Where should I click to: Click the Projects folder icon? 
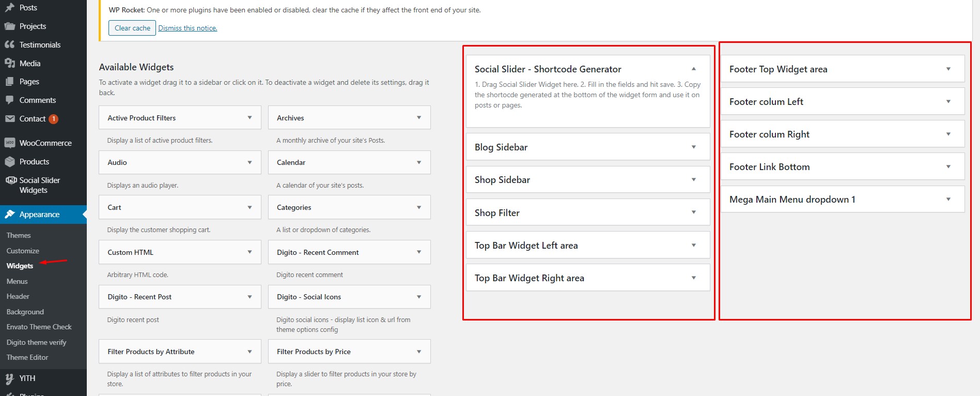[x=9, y=26]
